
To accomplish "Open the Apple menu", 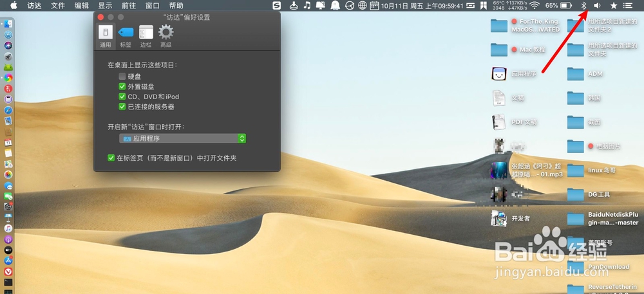I will 14,6.
